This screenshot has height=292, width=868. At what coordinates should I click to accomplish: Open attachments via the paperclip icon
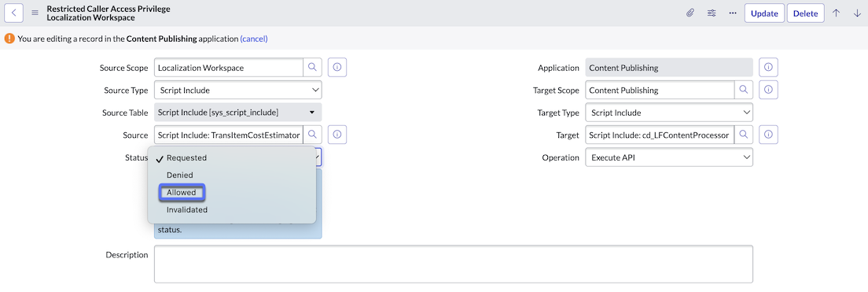[x=690, y=13]
